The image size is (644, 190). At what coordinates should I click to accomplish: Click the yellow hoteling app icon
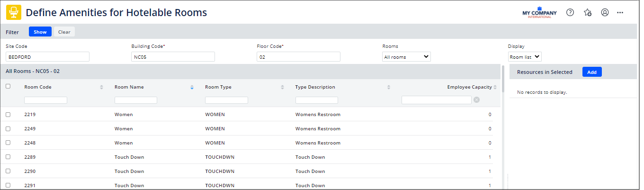point(13,13)
